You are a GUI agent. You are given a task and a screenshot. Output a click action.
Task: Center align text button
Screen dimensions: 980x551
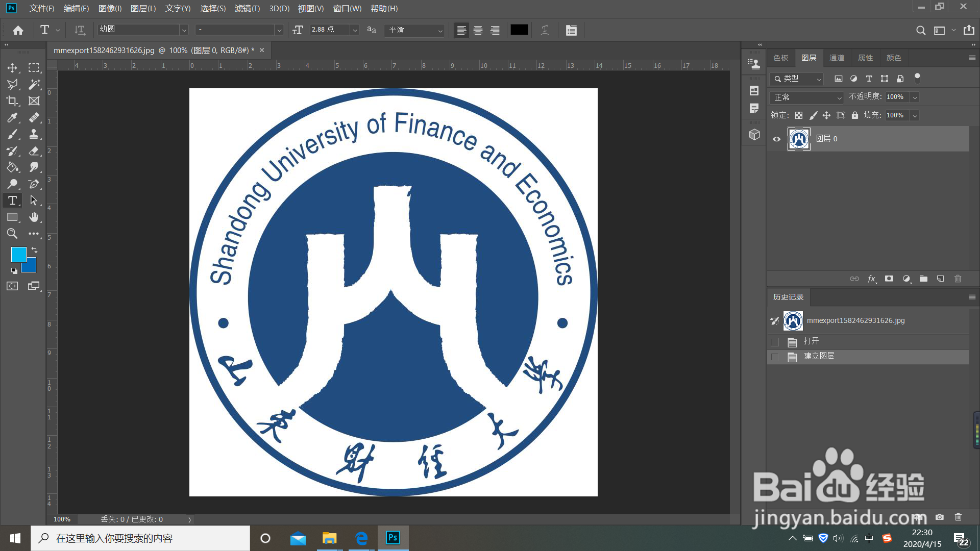[x=478, y=30]
